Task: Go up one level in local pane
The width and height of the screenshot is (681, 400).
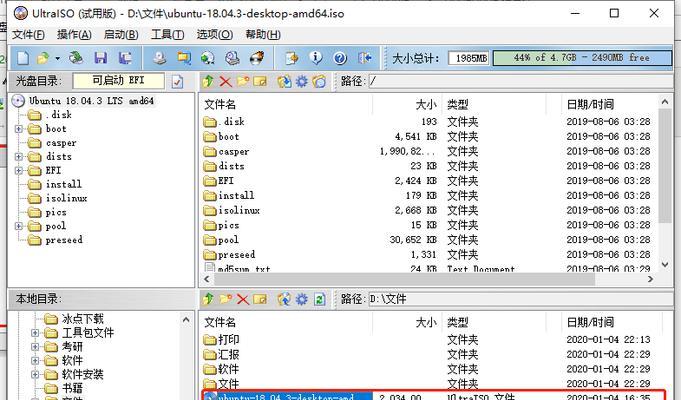Action: [x=208, y=299]
